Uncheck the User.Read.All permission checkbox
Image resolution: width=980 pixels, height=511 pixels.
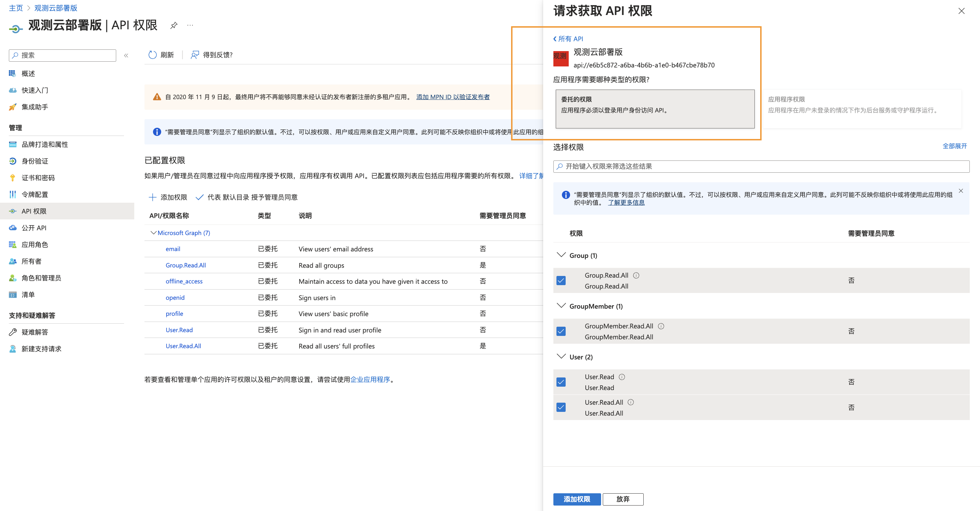(561, 407)
